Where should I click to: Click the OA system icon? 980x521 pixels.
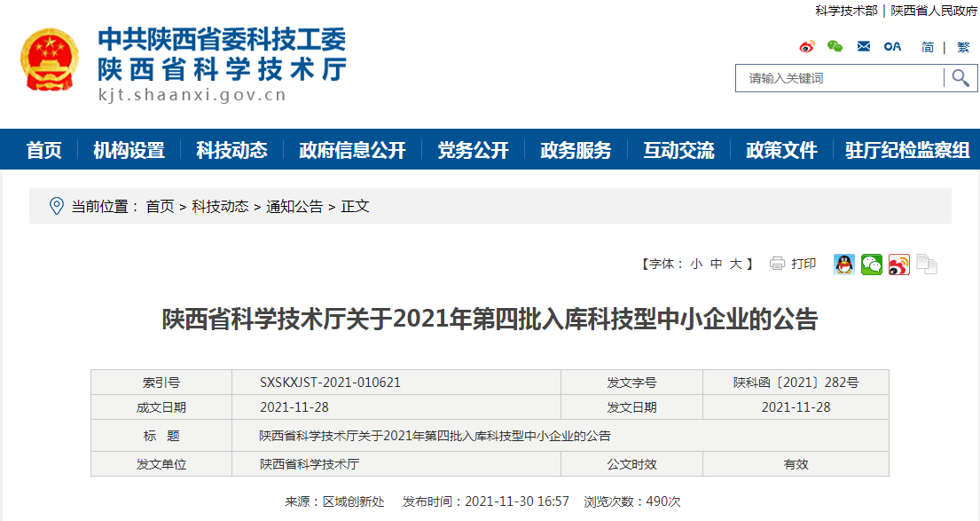892,47
